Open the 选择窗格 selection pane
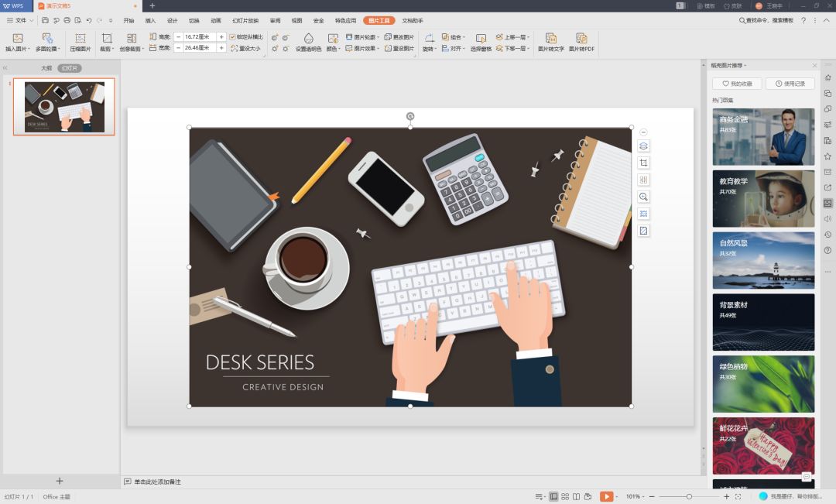836x504 pixels. coord(481,39)
